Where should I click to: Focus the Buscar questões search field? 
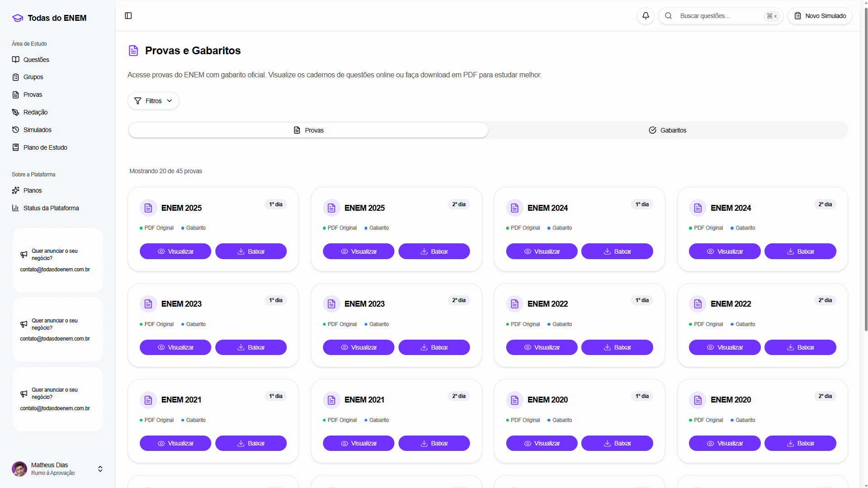point(721,16)
